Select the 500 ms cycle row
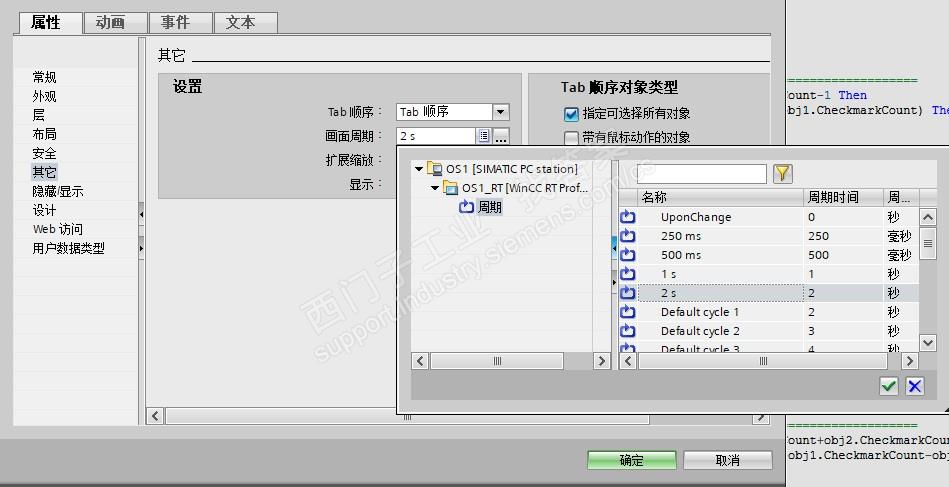The image size is (949, 487). point(769,255)
